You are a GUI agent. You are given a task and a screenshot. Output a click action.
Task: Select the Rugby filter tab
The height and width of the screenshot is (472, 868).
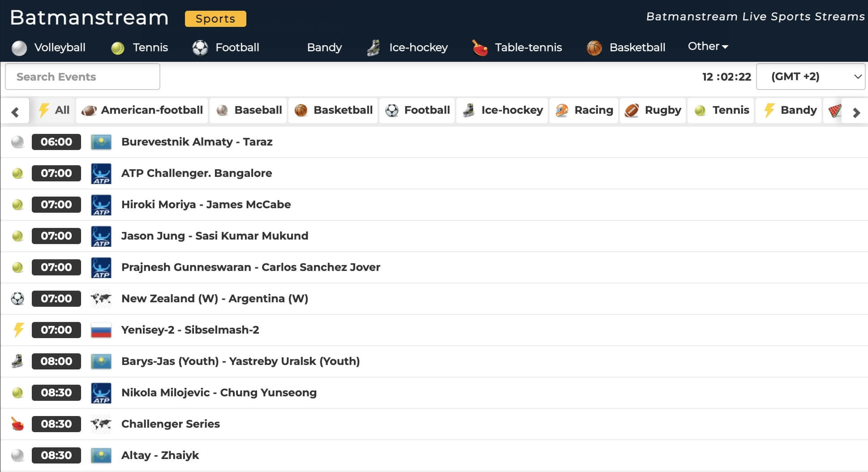click(653, 111)
